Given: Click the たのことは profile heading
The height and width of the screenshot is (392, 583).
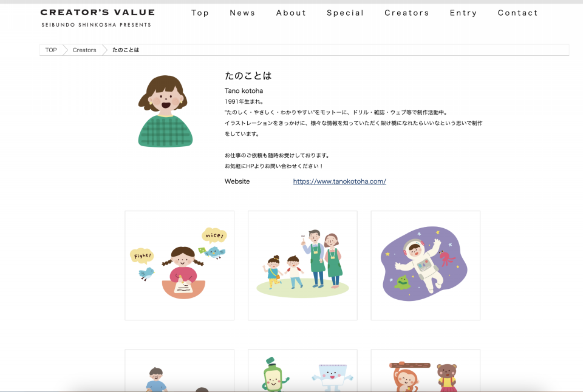Looking at the screenshot, I should 248,76.
